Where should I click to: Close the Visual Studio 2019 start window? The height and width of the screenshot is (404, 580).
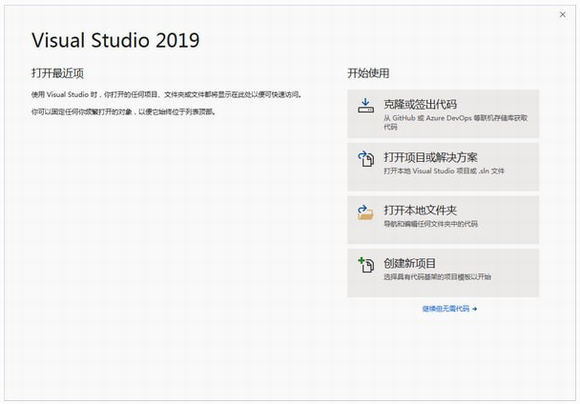(563, 14)
